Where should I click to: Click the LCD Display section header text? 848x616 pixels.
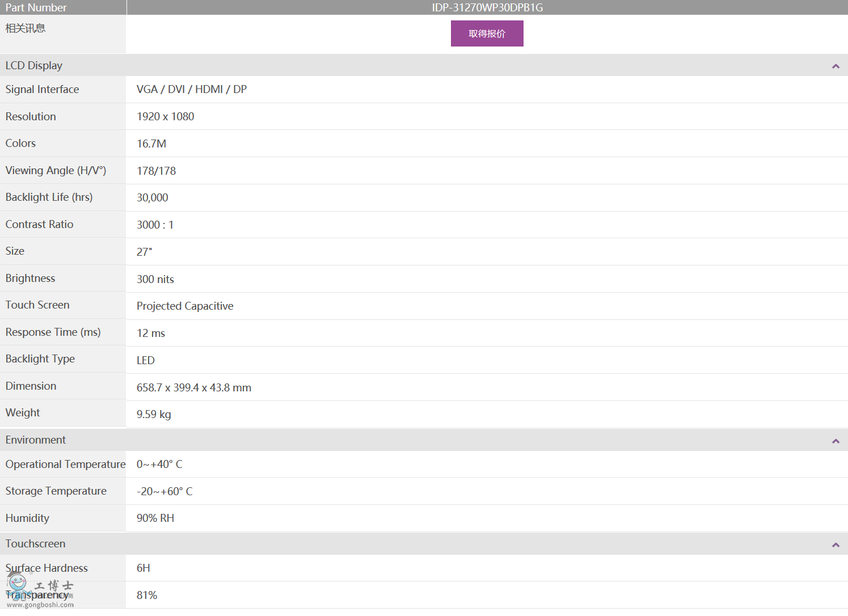coord(34,66)
